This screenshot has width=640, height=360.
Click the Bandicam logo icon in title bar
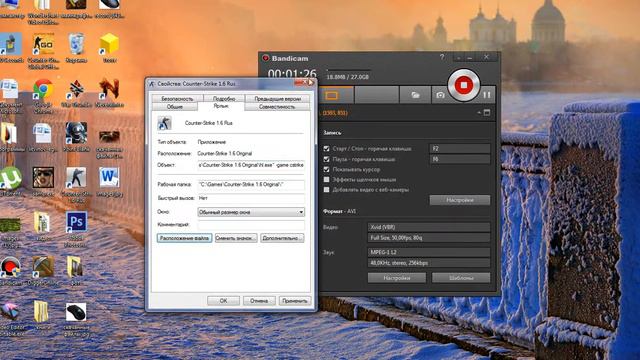click(265, 58)
